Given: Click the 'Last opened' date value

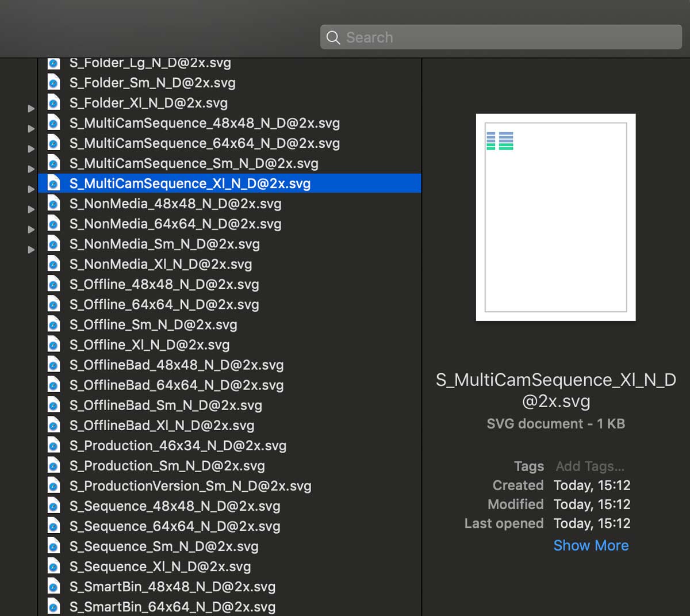Looking at the screenshot, I should (592, 523).
